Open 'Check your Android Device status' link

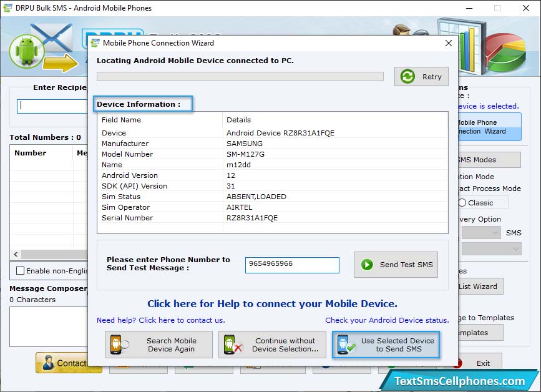click(x=387, y=320)
